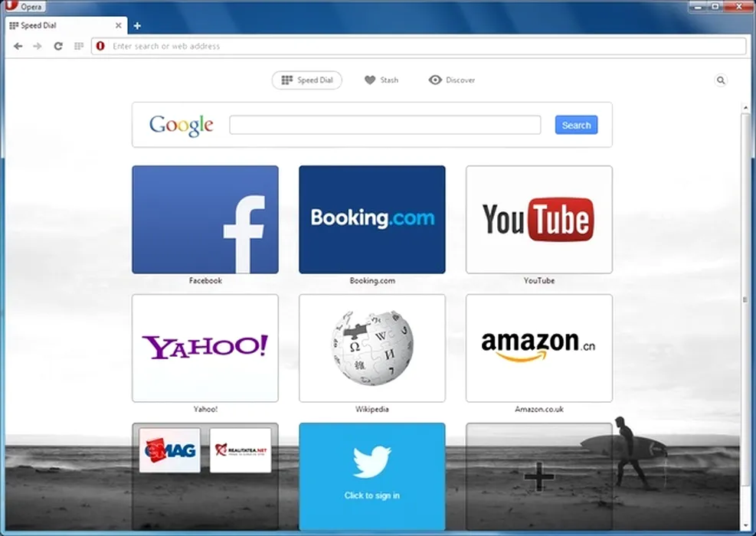
Task: Focus the Google search box
Action: coord(385,125)
